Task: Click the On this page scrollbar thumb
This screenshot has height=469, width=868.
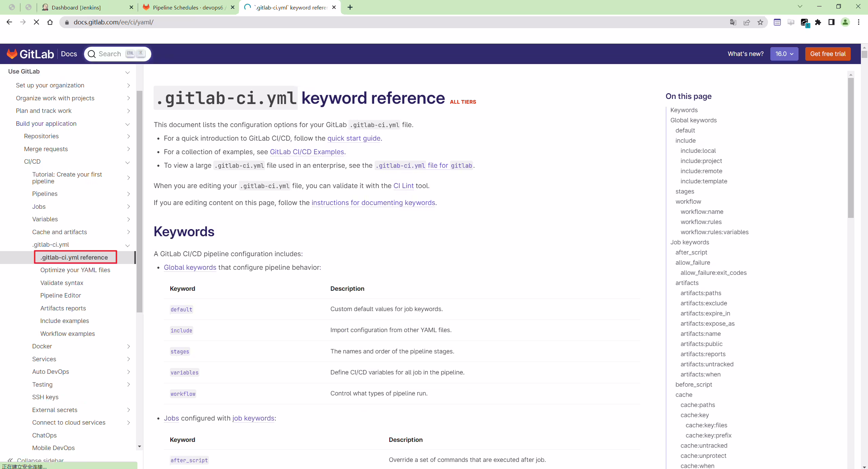Action: [x=851, y=148]
